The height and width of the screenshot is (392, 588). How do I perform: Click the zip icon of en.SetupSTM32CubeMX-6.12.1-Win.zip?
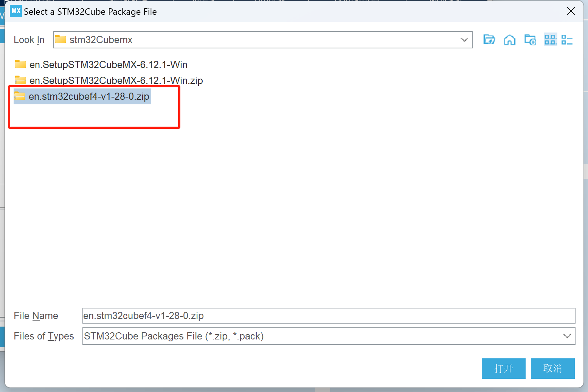point(20,80)
